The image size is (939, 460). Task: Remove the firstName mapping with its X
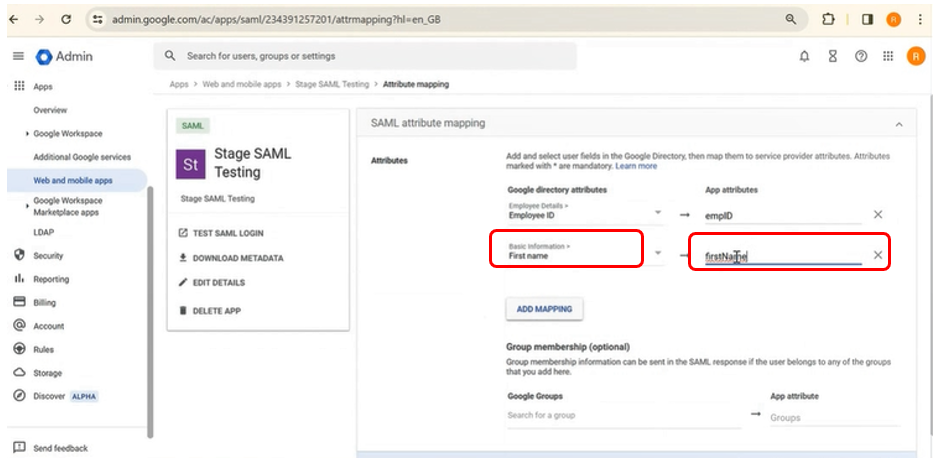click(x=878, y=255)
